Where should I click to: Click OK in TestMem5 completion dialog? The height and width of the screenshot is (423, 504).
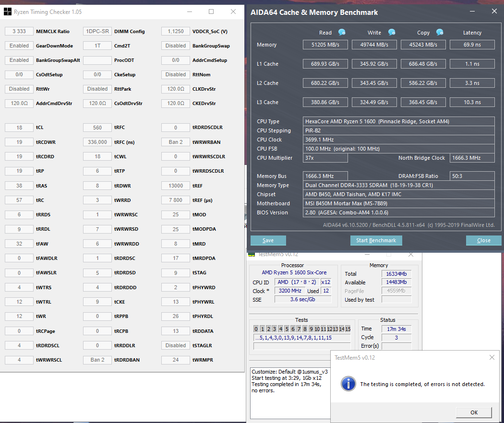(474, 412)
